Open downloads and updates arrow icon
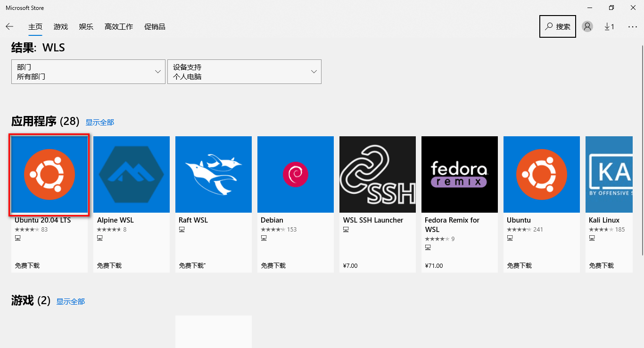644x348 pixels. (610, 26)
